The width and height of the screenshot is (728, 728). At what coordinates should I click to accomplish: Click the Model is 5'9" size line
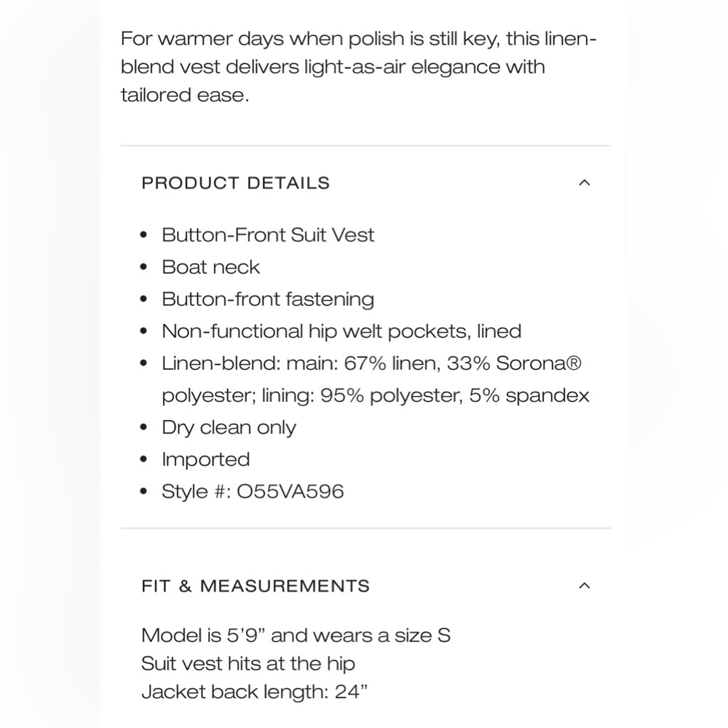click(296, 635)
